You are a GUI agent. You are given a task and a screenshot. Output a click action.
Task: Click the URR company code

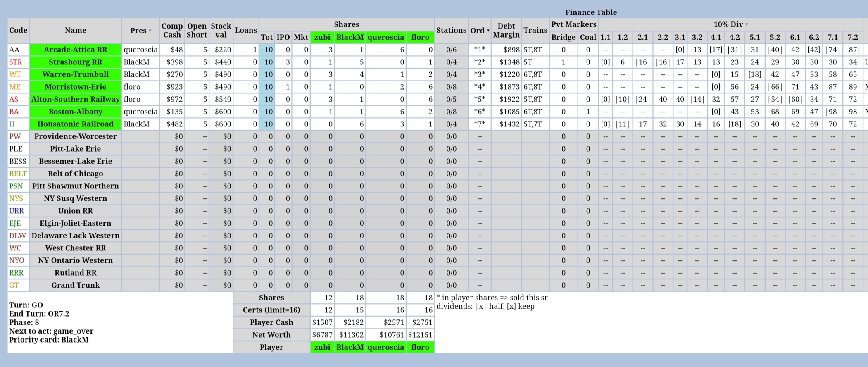pos(17,211)
